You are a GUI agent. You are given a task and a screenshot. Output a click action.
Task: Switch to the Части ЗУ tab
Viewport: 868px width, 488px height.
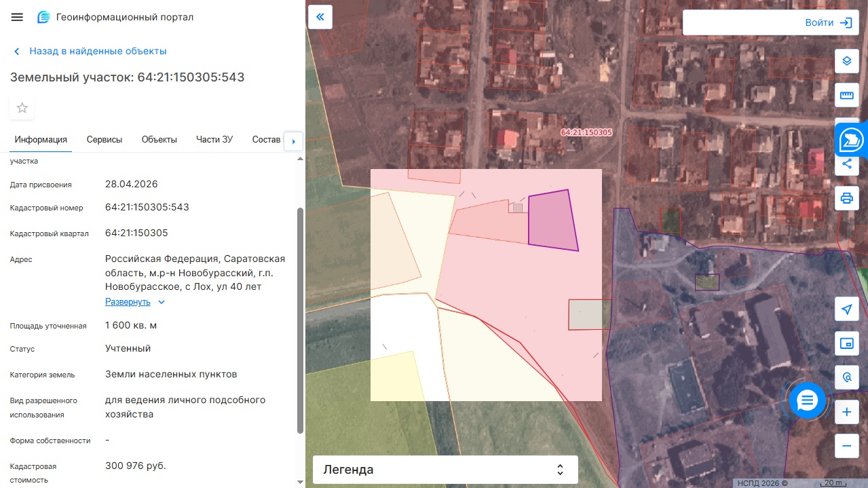coord(214,139)
